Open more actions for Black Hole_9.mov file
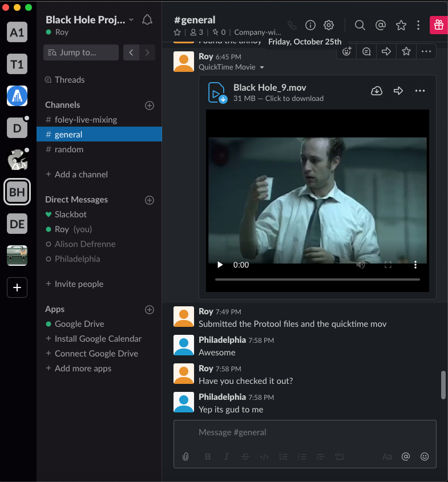Viewport: 448px width, 482px height. point(419,91)
